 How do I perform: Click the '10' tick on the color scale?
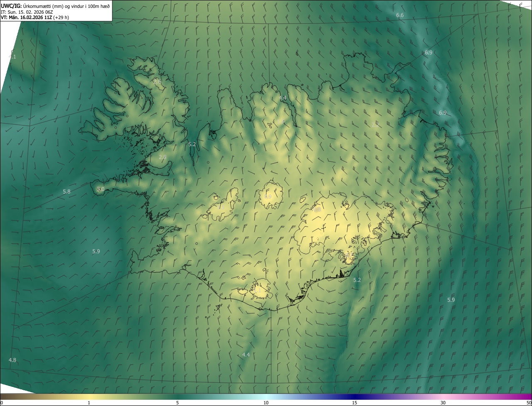[x=266, y=403]
